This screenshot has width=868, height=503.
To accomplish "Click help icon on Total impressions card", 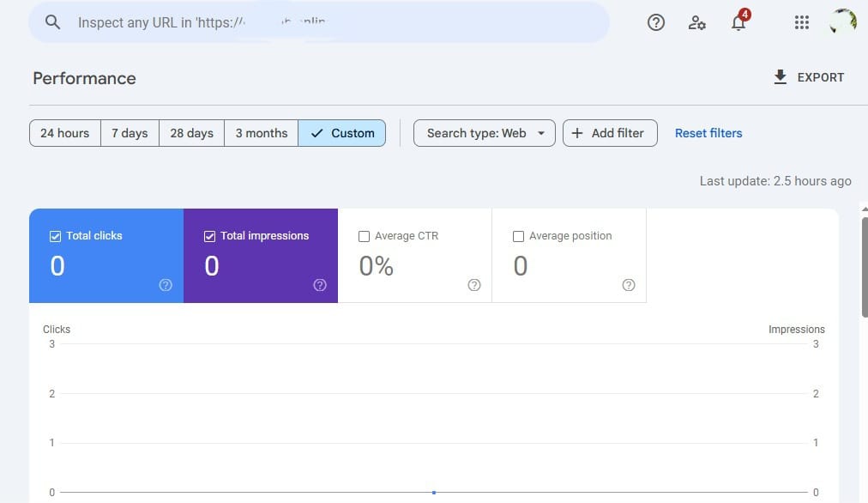I will pos(320,286).
